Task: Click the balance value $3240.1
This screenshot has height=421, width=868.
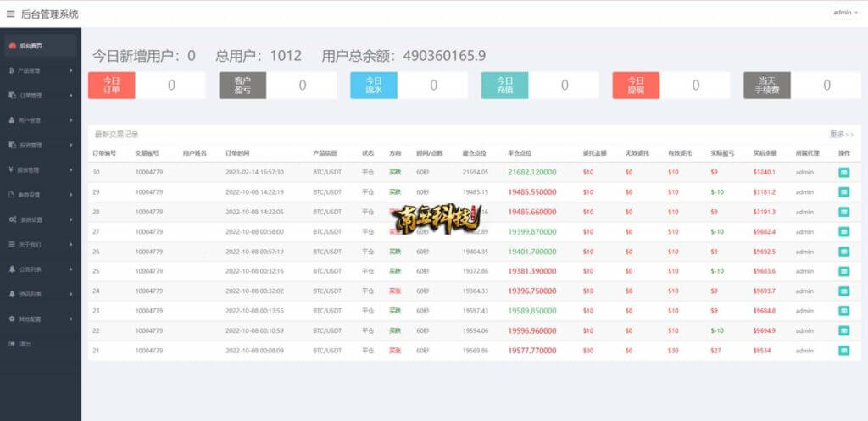Action: tap(764, 173)
